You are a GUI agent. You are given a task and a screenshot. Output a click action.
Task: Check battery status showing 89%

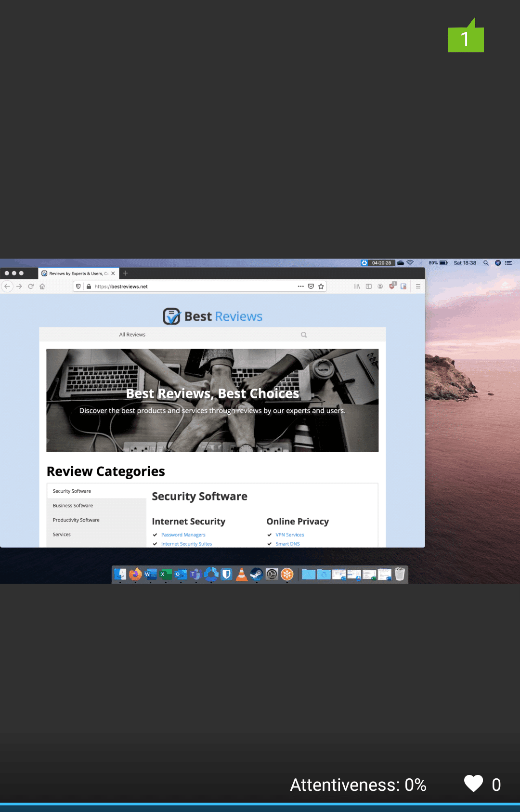point(438,263)
